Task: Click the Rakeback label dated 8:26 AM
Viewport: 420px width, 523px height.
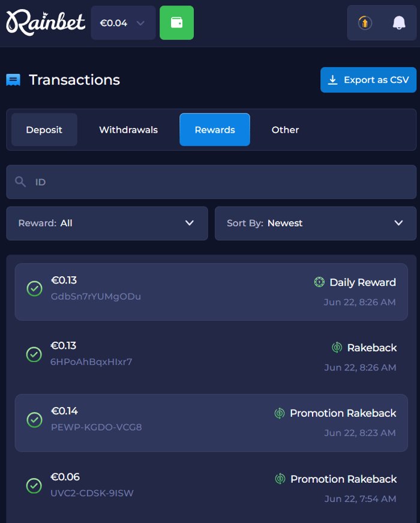Action: click(x=372, y=348)
